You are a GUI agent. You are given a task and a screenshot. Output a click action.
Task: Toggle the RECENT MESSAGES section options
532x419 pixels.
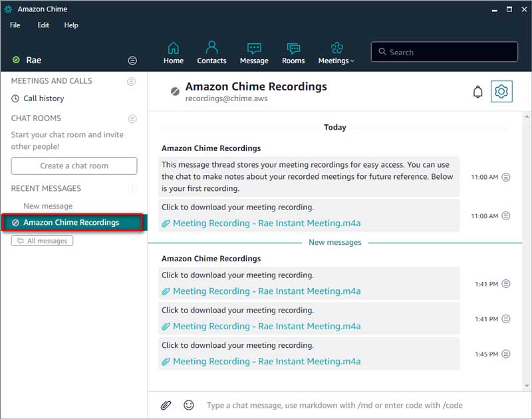133,188
